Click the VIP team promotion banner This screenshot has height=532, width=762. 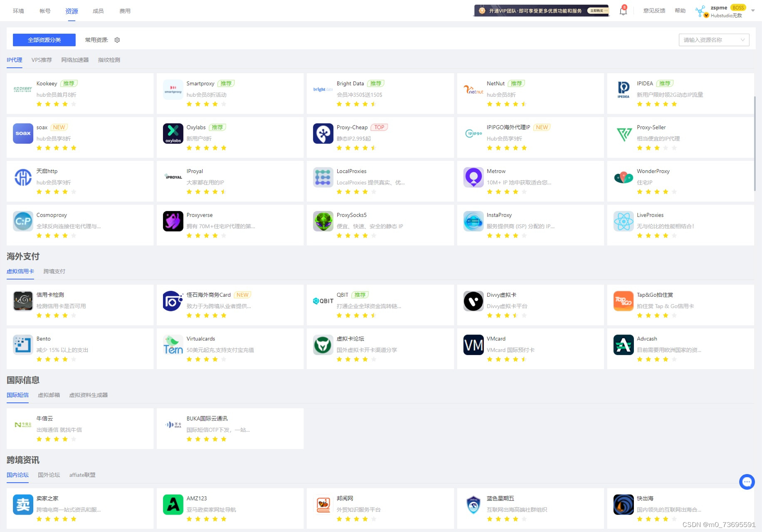pos(542,11)
